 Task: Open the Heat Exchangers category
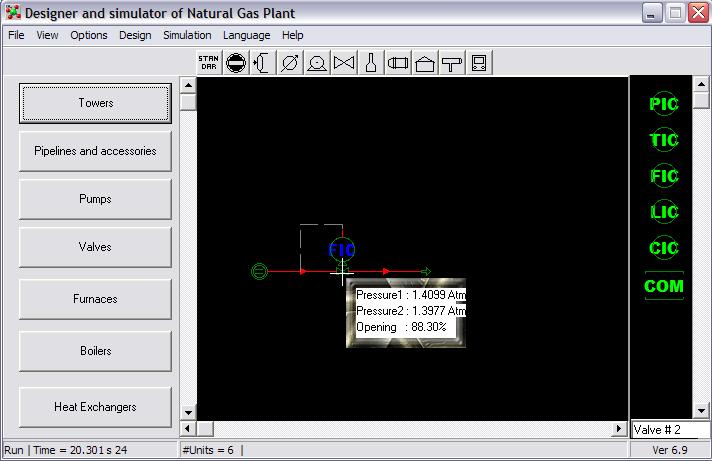95,406
